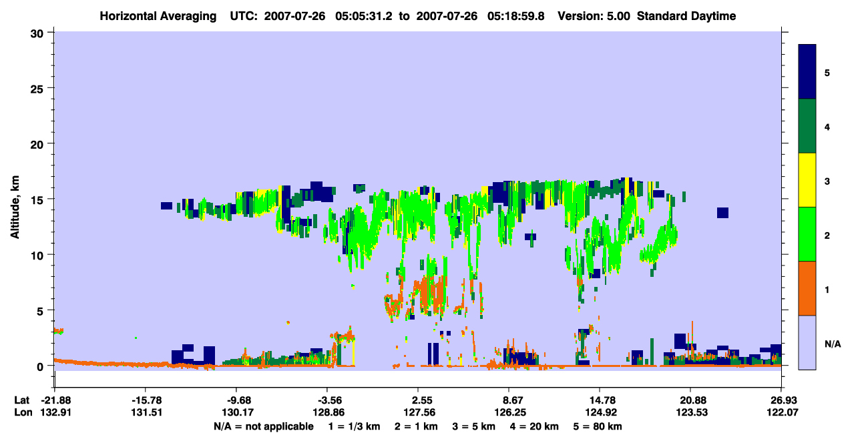Click longitude value 124.92

600,412
